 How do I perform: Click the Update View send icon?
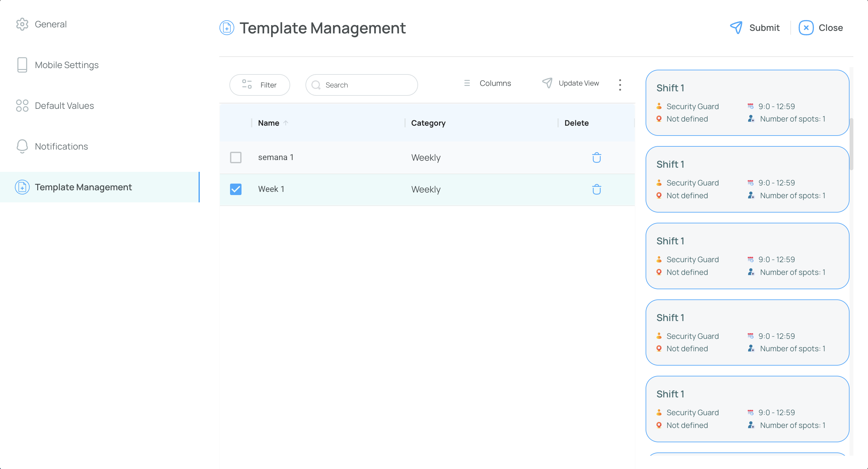(547, 83)
